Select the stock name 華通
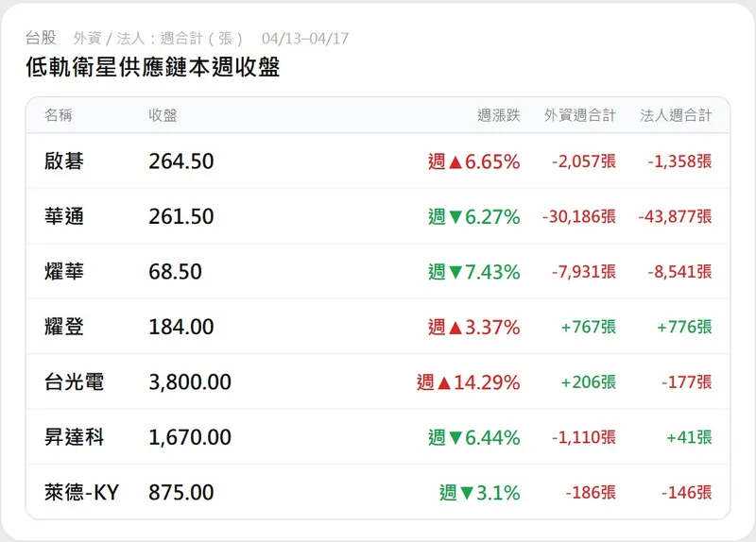This screenshot has width=756, height=542. (x=64, y=216)
